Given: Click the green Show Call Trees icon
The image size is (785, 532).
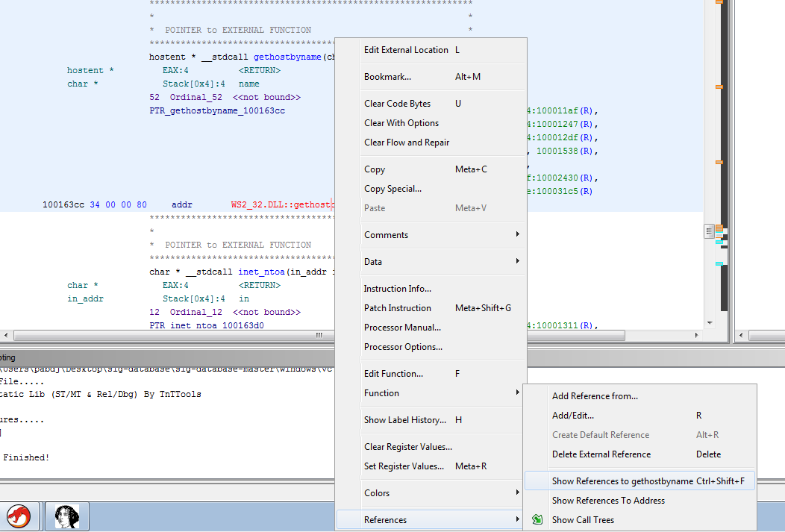Looking at the screenshot, I should [537, 520].
